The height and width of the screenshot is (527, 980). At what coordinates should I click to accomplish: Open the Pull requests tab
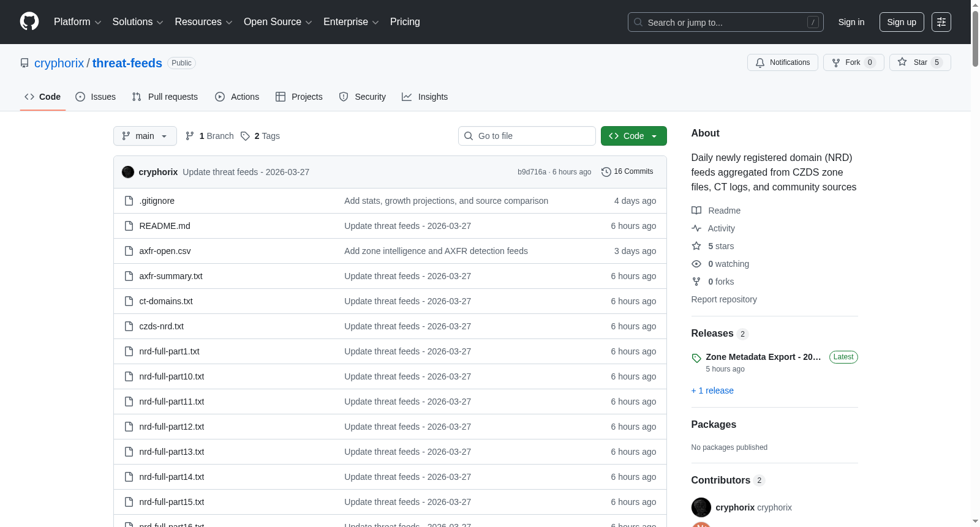pyautogui.click(x=165, y=97)
